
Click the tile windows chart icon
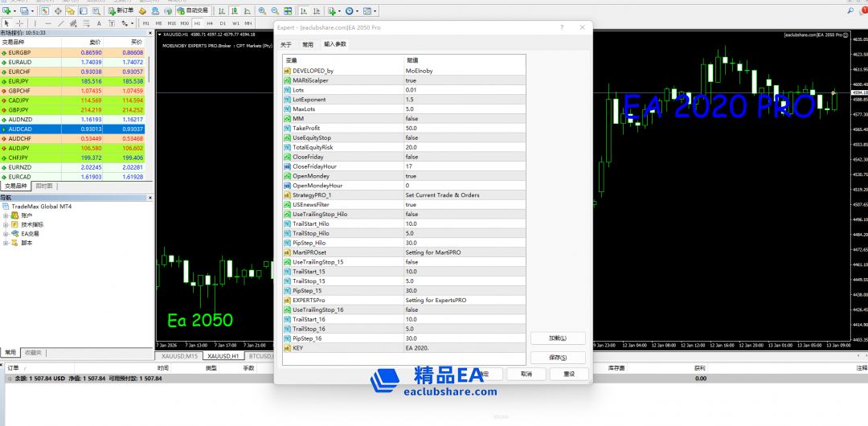(288, 11)
